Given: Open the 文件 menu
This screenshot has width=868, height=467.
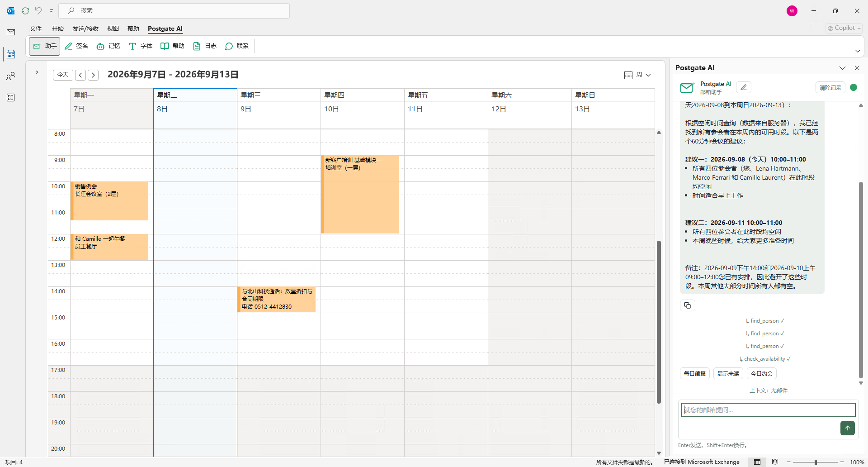Looking at the screenshot, I should click(x=36, y=29).
